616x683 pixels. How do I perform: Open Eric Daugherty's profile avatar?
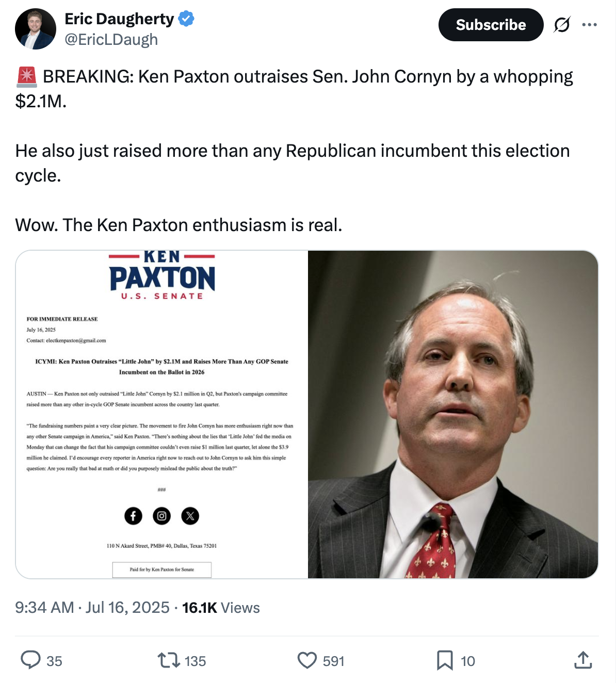click(x=36, y=29)
